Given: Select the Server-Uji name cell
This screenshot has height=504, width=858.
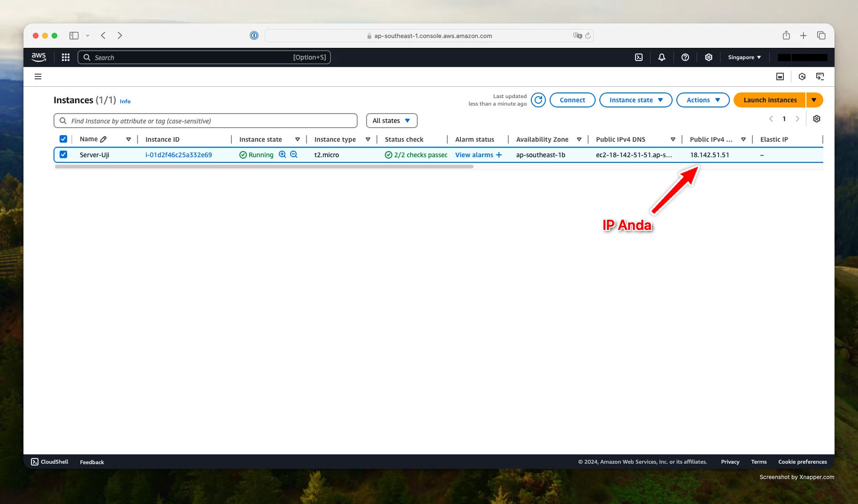Looking at the screenshot, I should 94,155.
